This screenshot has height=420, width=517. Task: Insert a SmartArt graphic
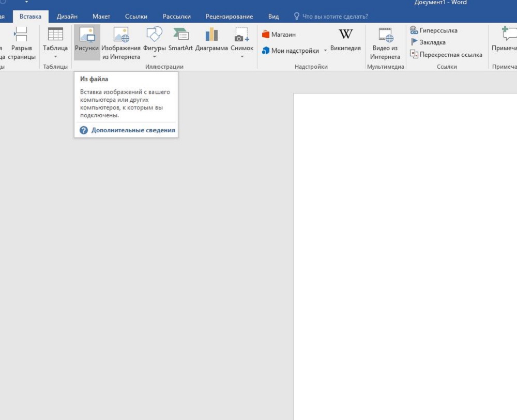click(x=180, y=35)
